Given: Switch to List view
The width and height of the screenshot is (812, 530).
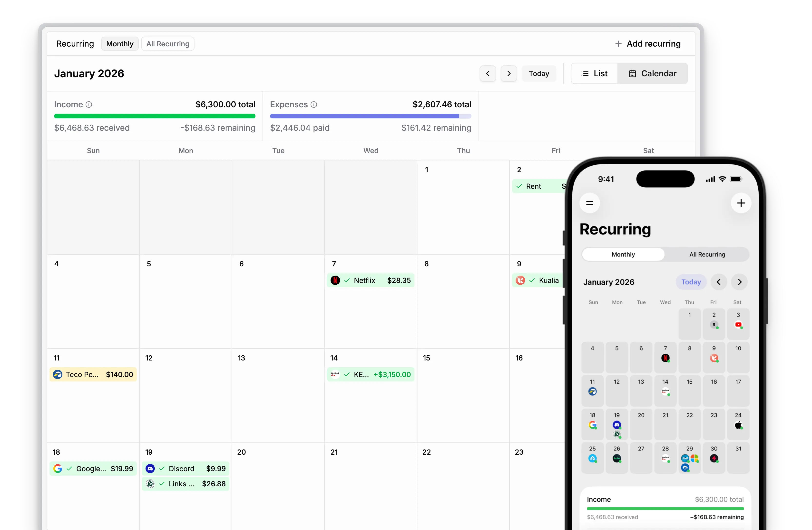Looking at the screenshot, I should pyautogui.click(x=594, y=73).
